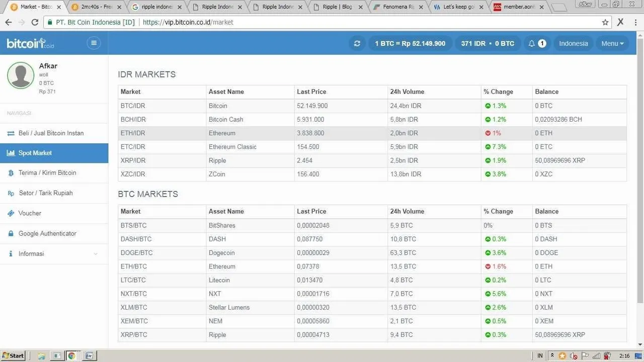644x362 pixels.
Task: Open Beli / Jual Bitcoin Instan menu
Action: pos(54,133)
